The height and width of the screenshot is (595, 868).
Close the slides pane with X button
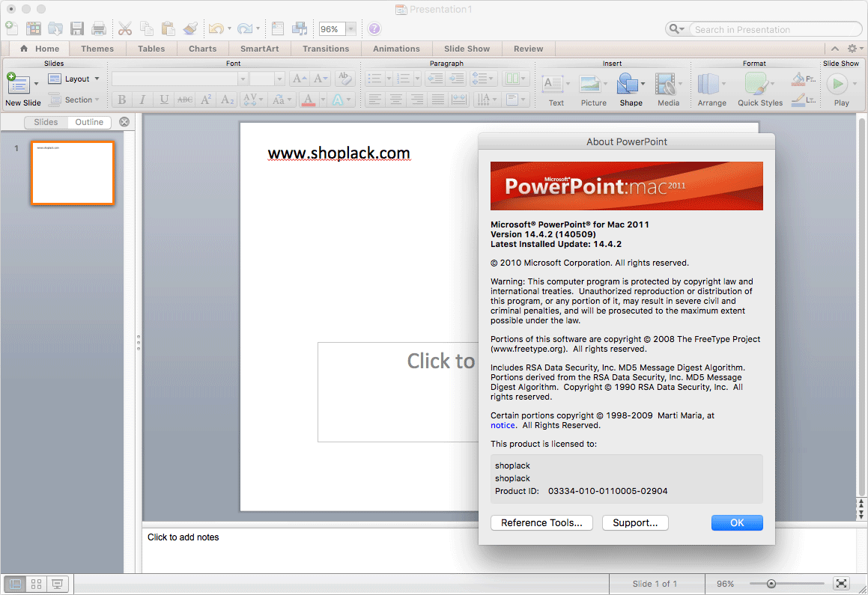point(124,122)
